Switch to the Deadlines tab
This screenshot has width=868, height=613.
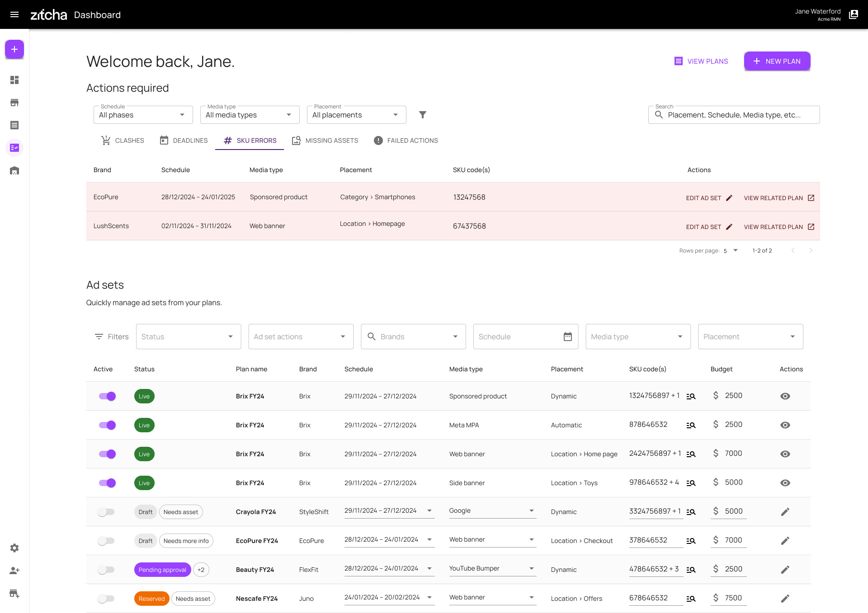coord(184,140)
